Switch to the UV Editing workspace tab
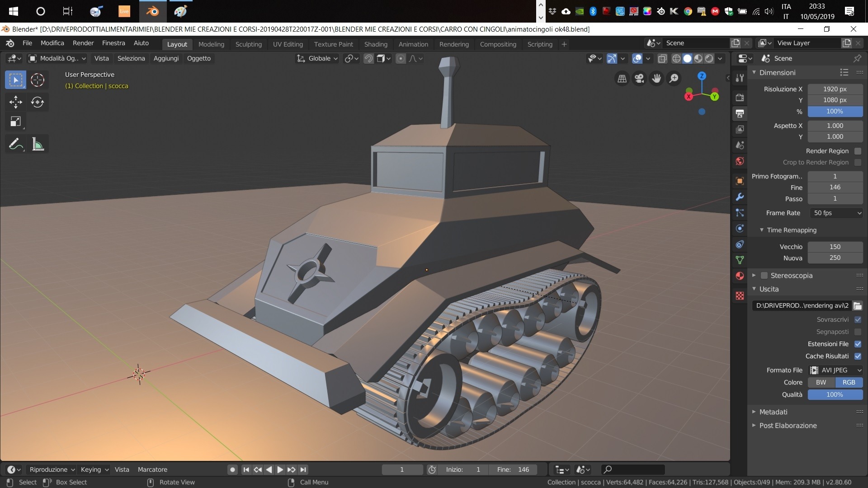 click(288, 44)
